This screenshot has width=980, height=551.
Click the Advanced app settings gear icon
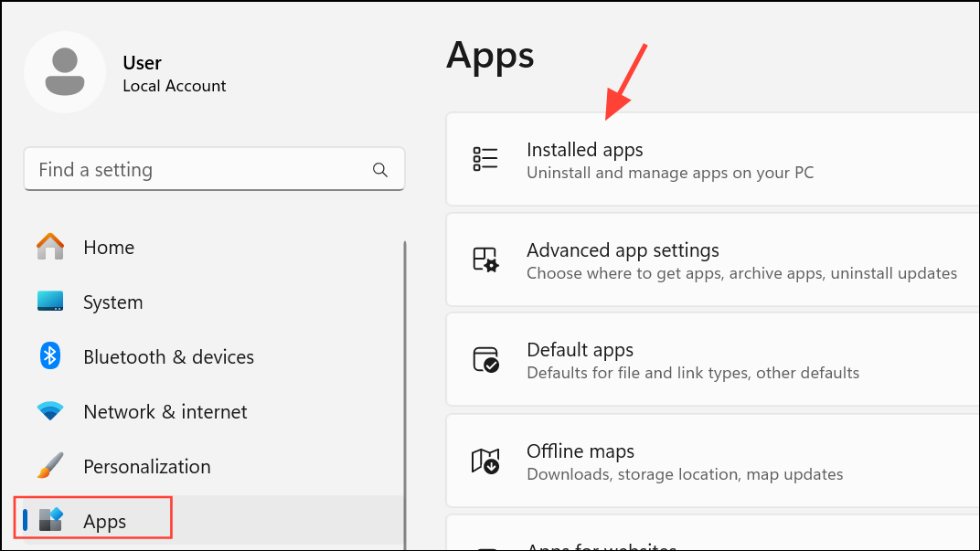pos(485,260)
